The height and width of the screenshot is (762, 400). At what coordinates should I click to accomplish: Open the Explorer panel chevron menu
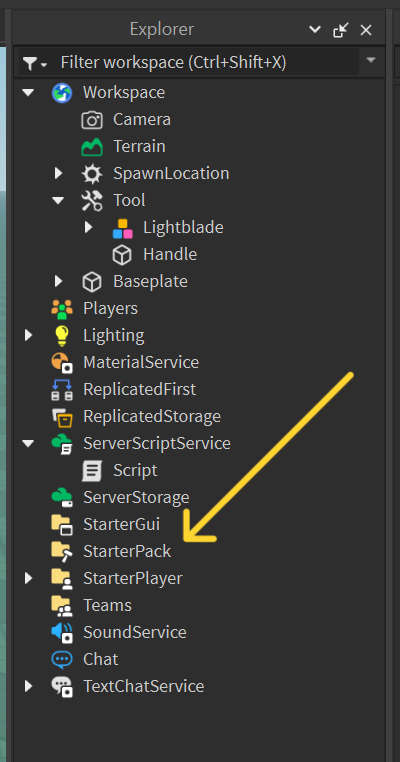tap(315, 30)
